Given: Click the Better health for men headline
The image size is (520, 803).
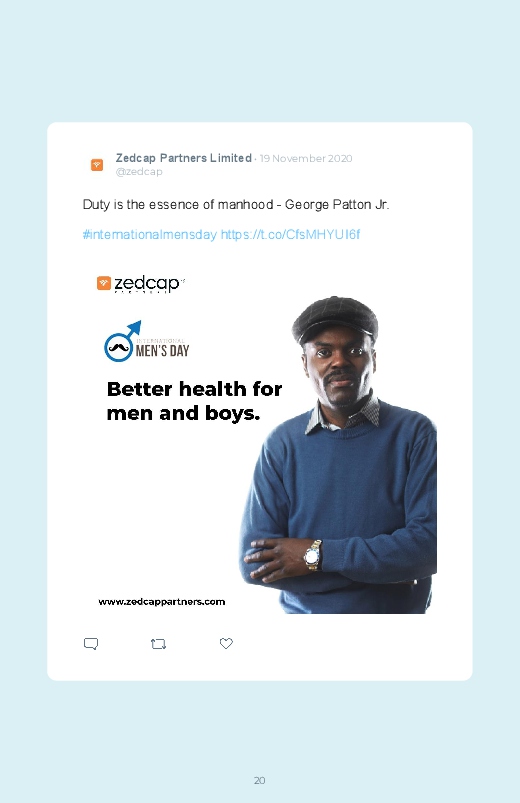Looking at the screenshot, I should (194, 401).
